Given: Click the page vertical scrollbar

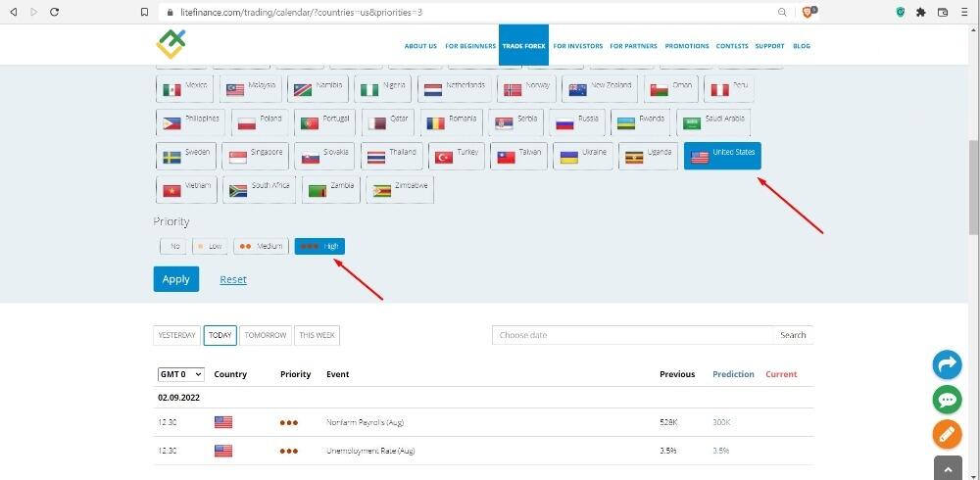Looking at the screenshot, I should pyautogui.click(x=973, y=186).
